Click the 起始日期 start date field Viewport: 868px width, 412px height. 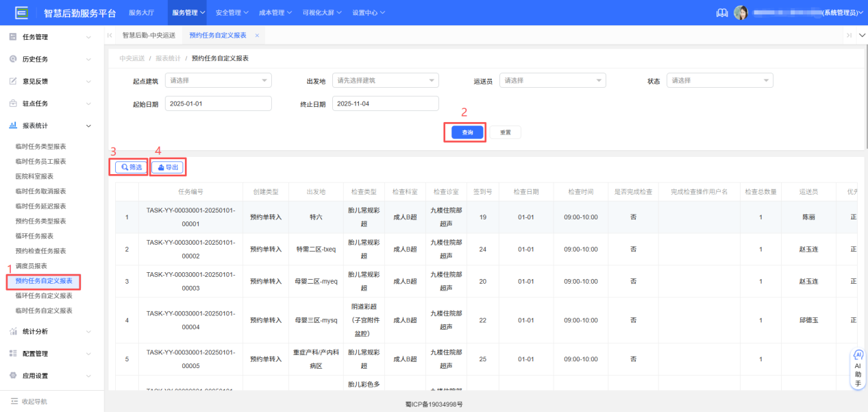coord(216,103)
